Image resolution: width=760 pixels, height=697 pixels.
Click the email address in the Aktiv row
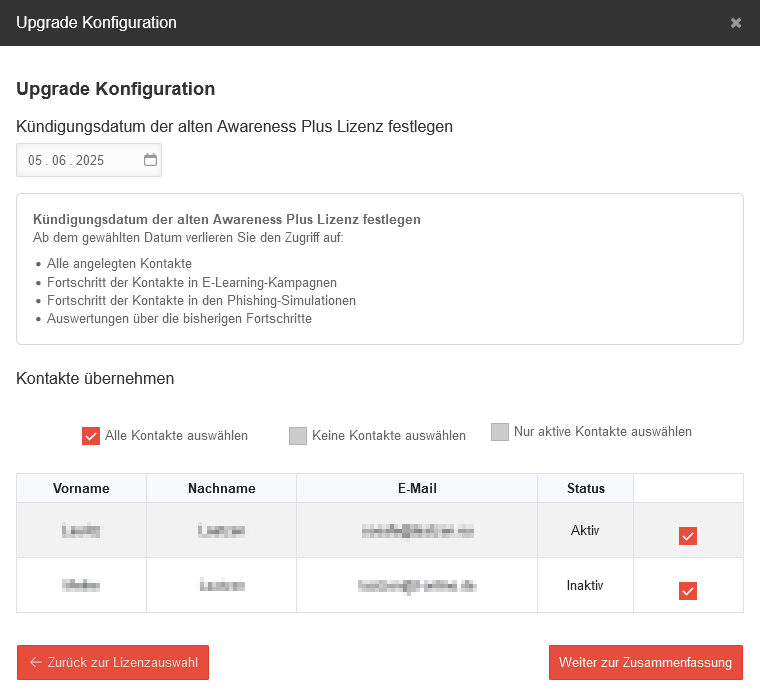[416, 531]
